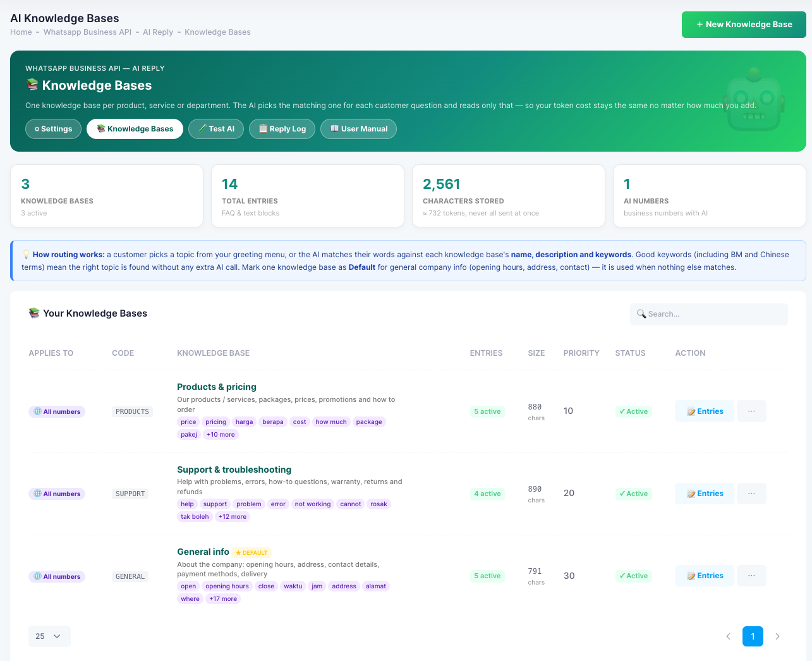
Task: Open Entries for Support & troubleshooting
Action: point(705,494)
